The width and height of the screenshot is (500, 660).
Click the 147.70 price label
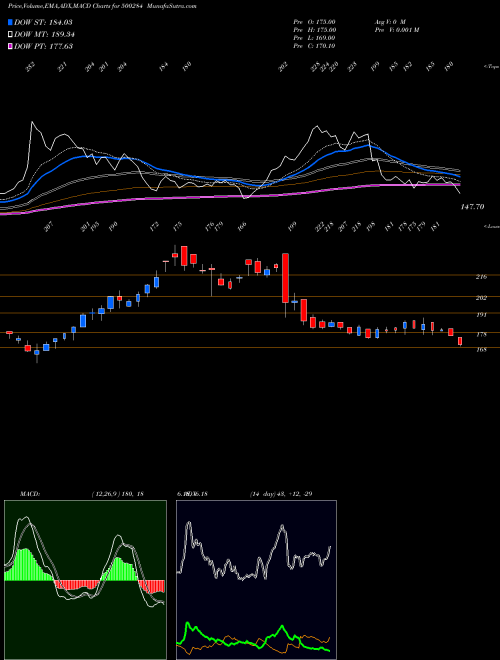click(x=472, y=207)
